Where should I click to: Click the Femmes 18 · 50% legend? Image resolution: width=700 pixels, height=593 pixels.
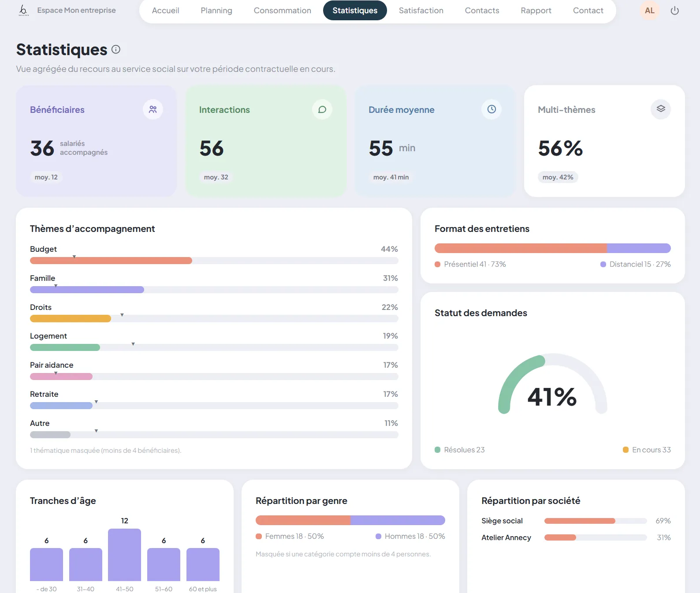click(290, 536)
